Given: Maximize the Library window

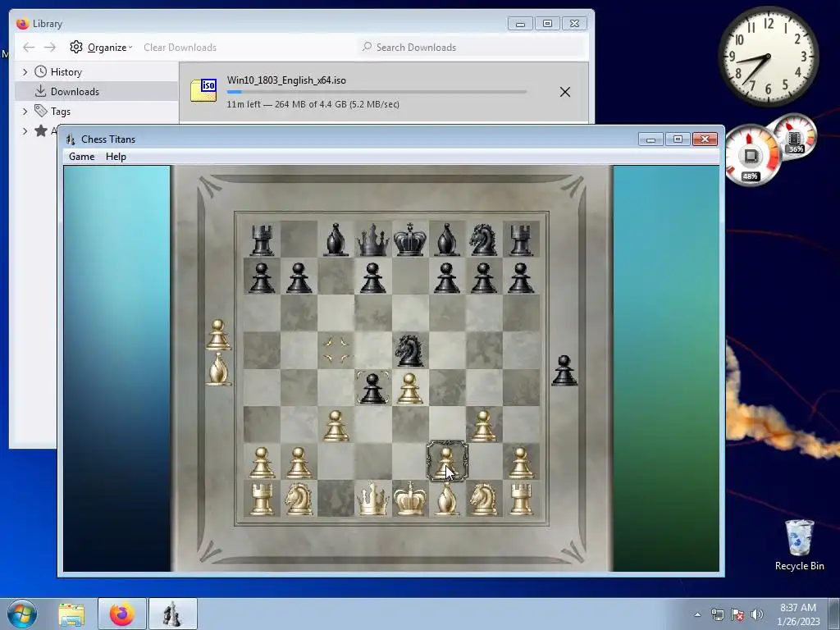Looking at the screenshot, I should click(547, 24).
